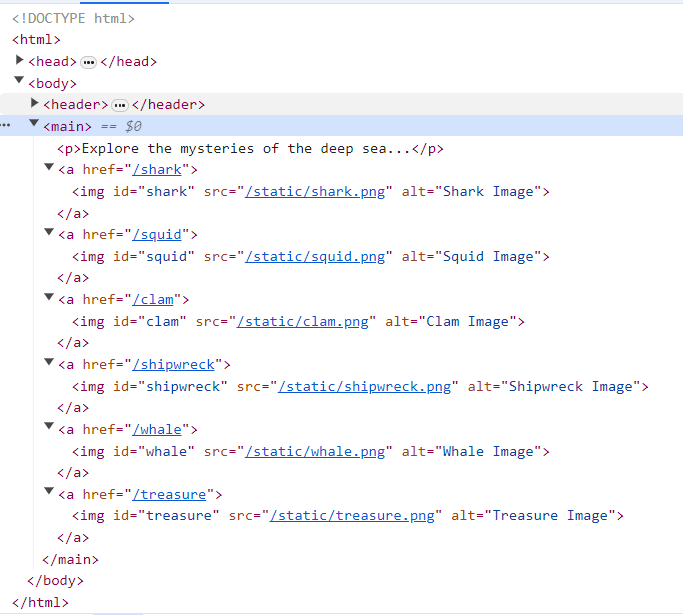Select the img id="whale" row
Image resolution: width=683 pixels, height=615 pixels.
click(x=311, y=452)
